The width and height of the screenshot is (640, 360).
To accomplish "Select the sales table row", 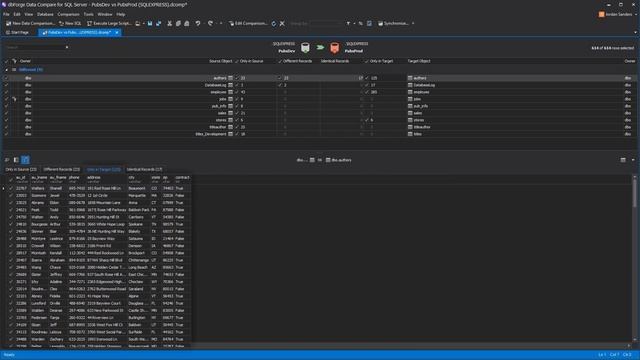I will click(x=320, y=113).
